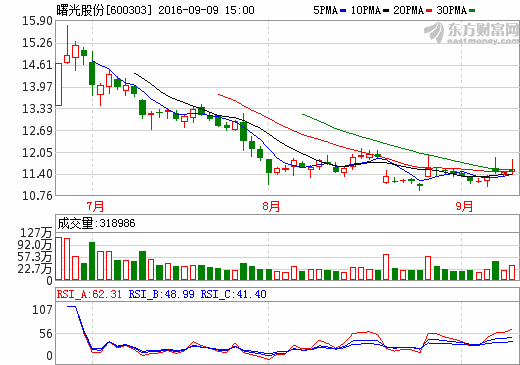Click the red 20PMA color swatch
520x365 pixels.
(x=429, y=11)
